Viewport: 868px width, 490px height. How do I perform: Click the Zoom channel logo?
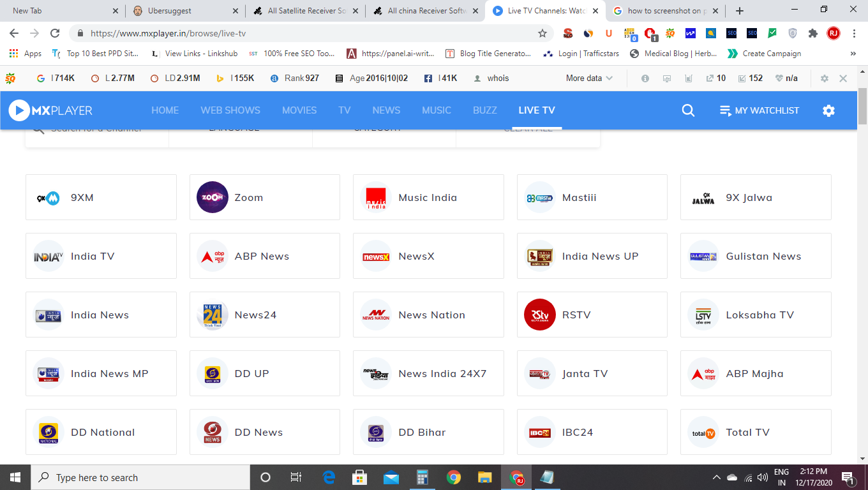(x=213, y=197)
